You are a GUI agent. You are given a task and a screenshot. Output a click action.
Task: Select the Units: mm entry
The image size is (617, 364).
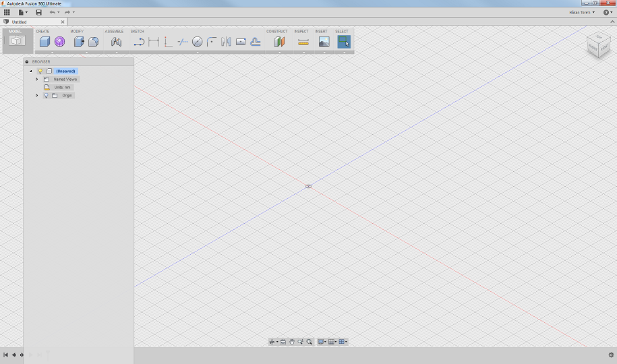[62, 88]
